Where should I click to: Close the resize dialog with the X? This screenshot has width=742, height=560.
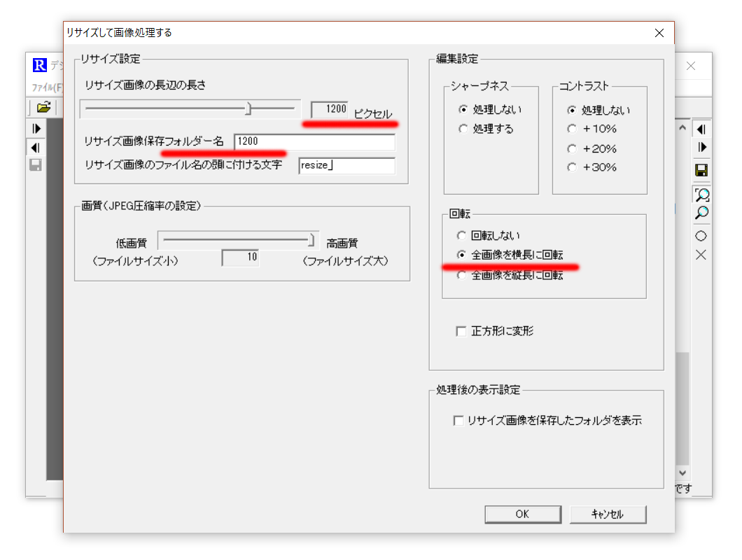(659, 33)
